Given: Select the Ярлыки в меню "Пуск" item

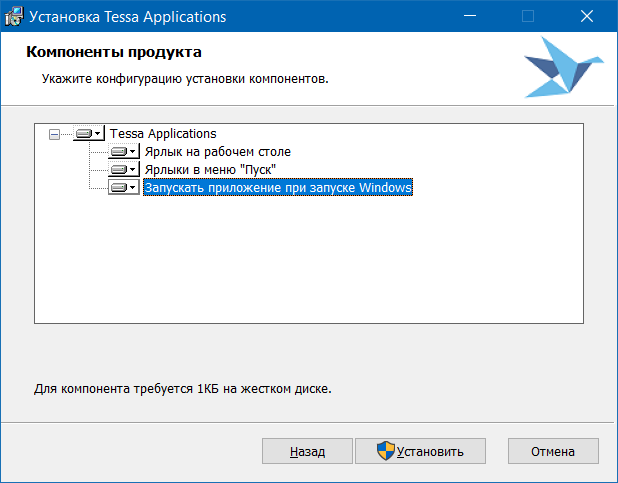Looking at the screenshot, I should click(x=209, y=169).
